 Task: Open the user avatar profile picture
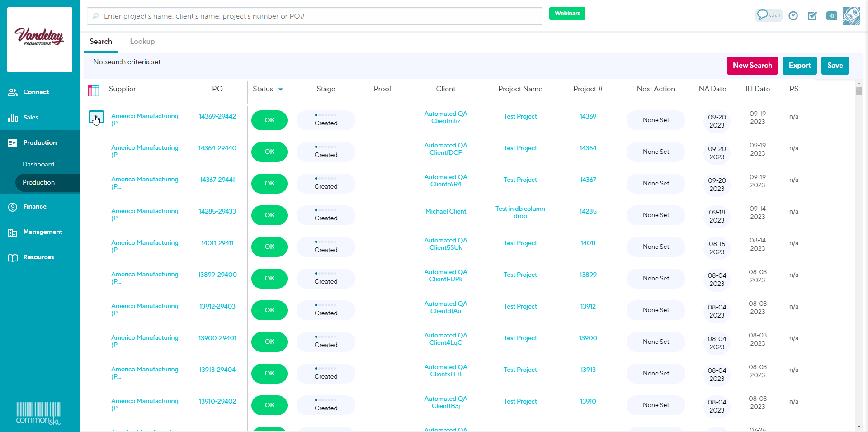click(851, 16)
